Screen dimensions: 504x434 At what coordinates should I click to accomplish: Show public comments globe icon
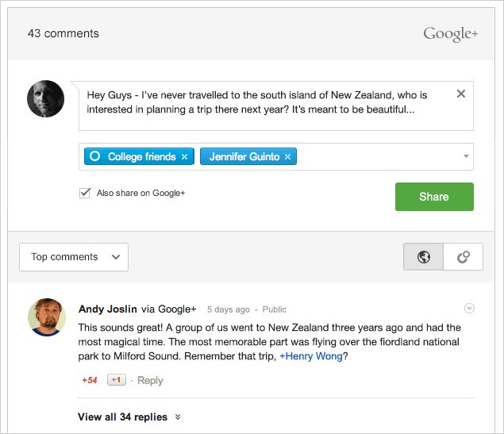click(x=424, y=257)
